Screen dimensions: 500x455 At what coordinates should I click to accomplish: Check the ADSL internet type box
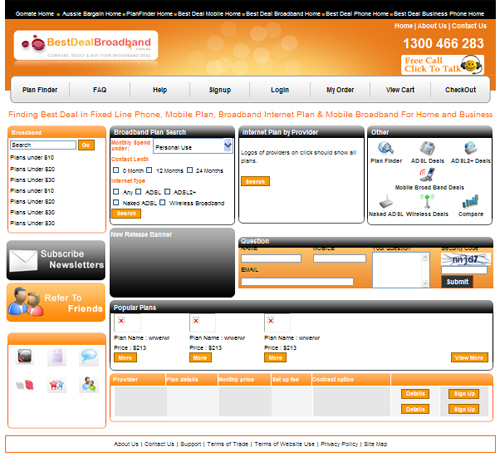click(x=138, y=192)
